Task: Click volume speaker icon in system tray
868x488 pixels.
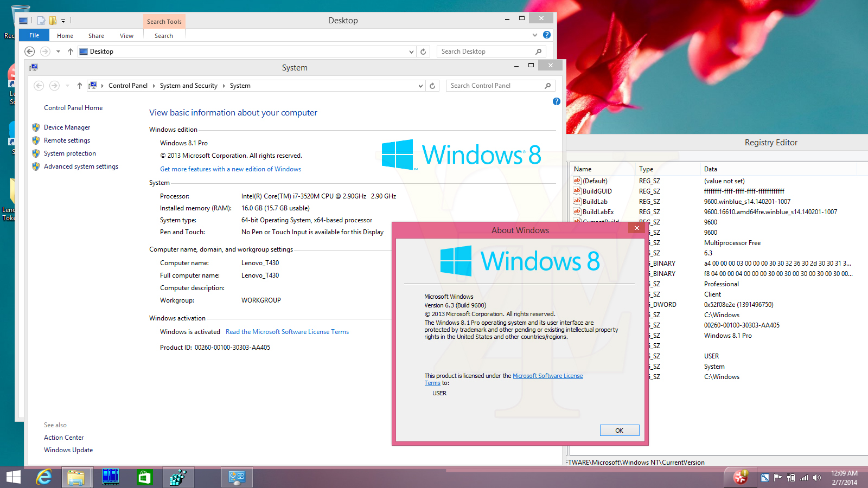Action: tap(817, 478)
